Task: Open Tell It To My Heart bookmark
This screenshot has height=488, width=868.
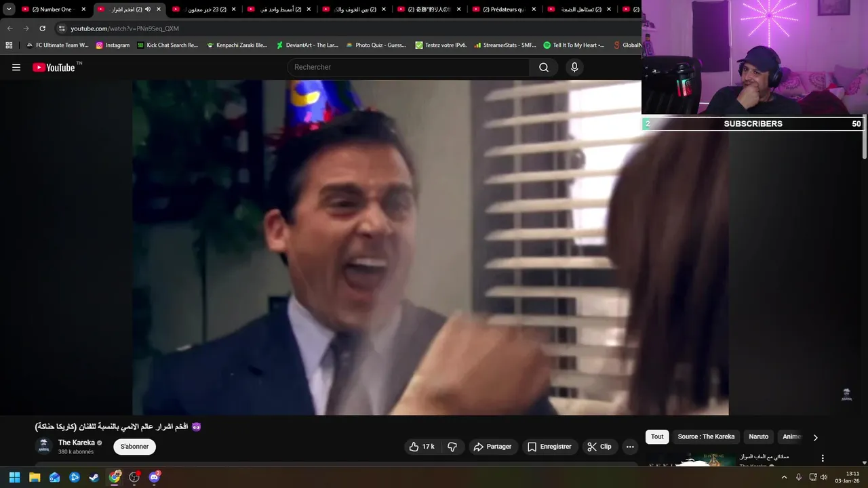Action: [x=574, y=45]
